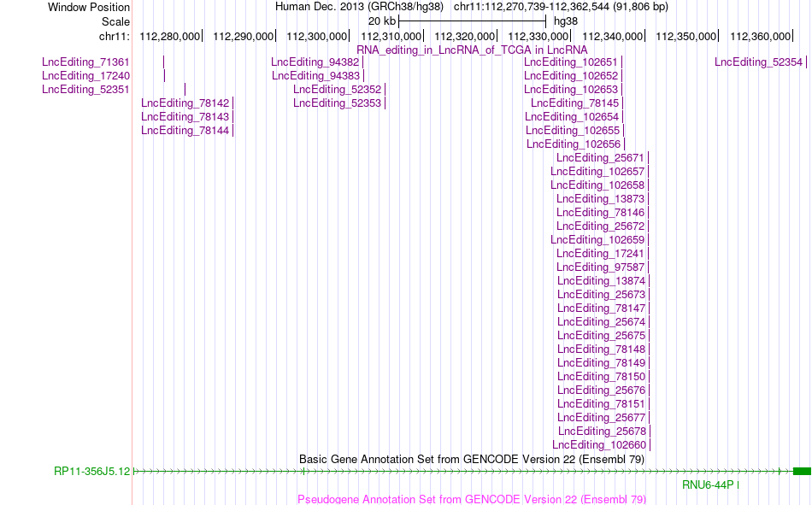Click the 20 kb scale bar

(x=473, y=21)
